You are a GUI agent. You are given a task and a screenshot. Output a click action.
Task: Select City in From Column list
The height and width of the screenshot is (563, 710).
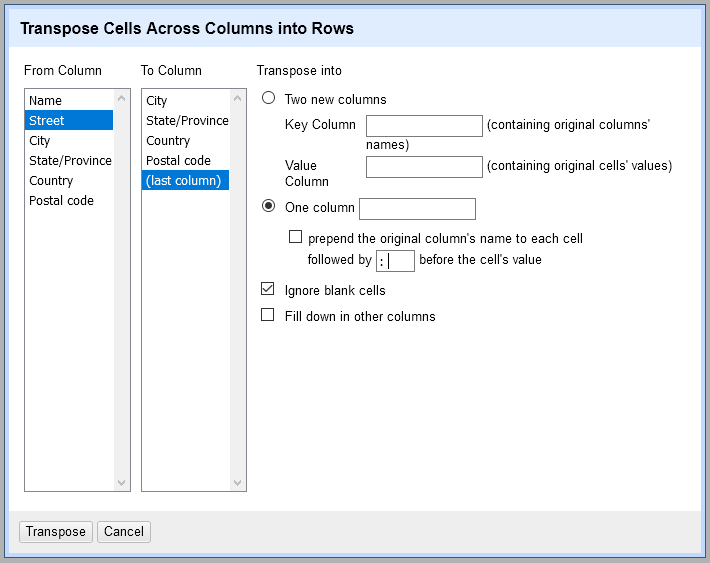tap(40, 141)
